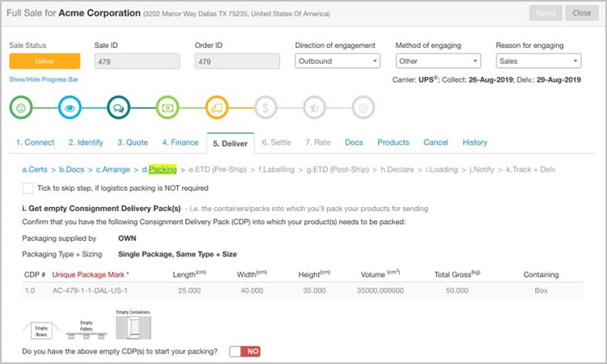Switch to the 2. Identify tab
This screenshot has width=607, height=364.
(86, 142)
